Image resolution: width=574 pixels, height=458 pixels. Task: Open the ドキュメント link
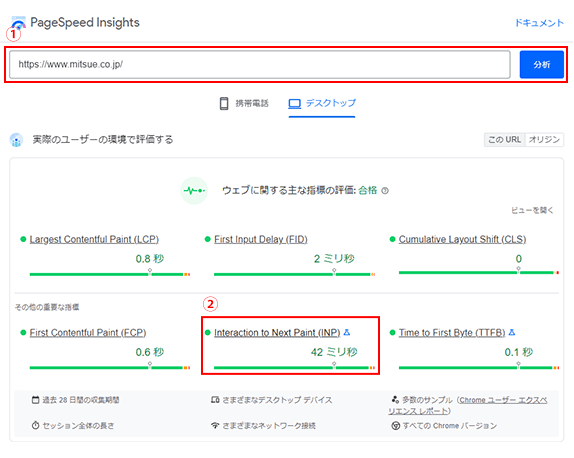coord(539,23)
